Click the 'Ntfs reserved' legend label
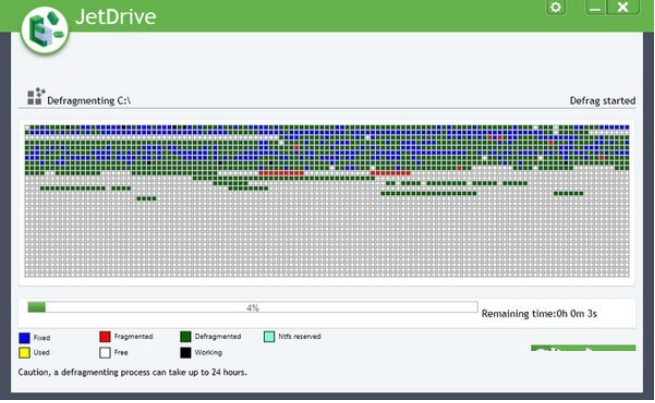This screenshot has width=655, height=403. click(300, 337)
